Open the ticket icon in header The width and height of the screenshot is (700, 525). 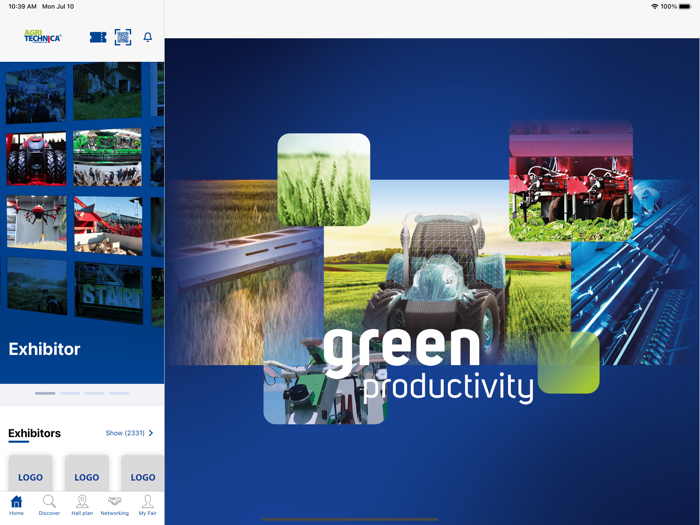tap(98, 38)
